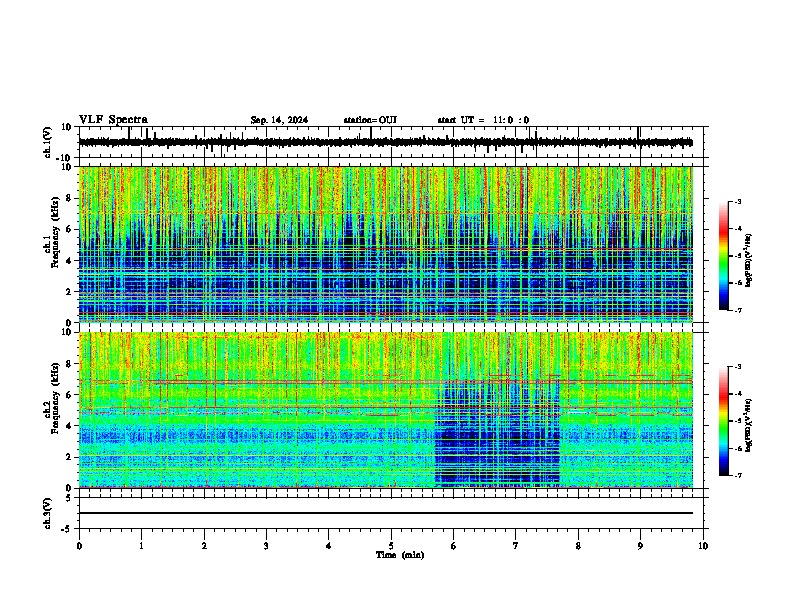The image size is (792, 612).
Task: Click the time axis tick label '10'
Action: (x=703, y=546)
